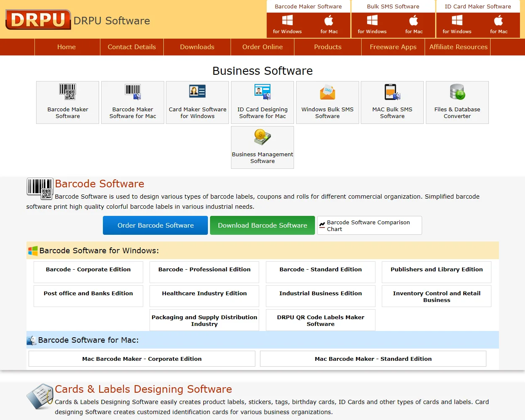Screen dimensions: 525x420
Task: Click the Windows Bulk SMS envelope icon
Action: [x=327, y=91]
